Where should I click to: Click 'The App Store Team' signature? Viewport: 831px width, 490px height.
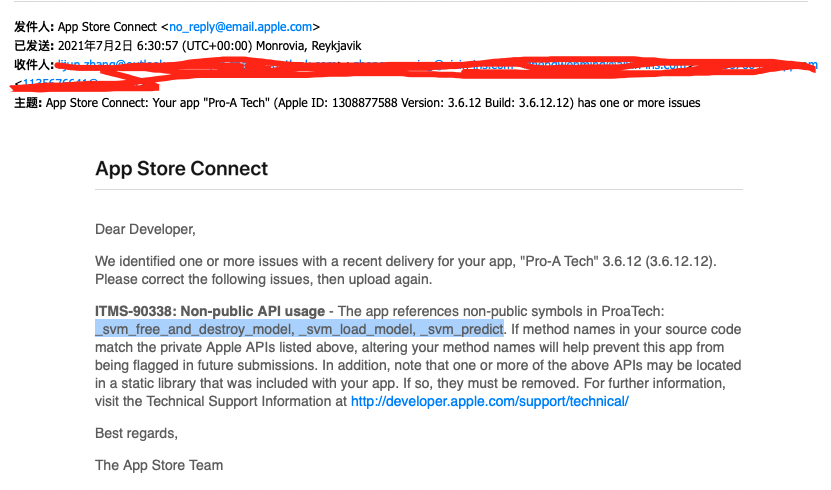tap(159, 465)
